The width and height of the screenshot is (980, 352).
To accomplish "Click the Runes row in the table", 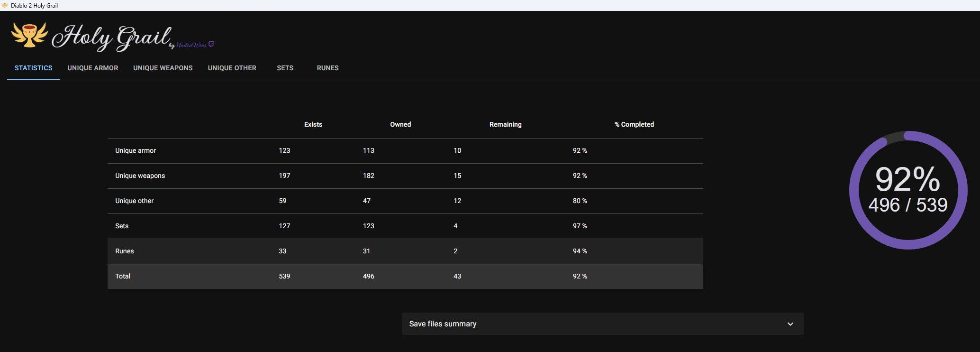I will click(x=125, y=251).
